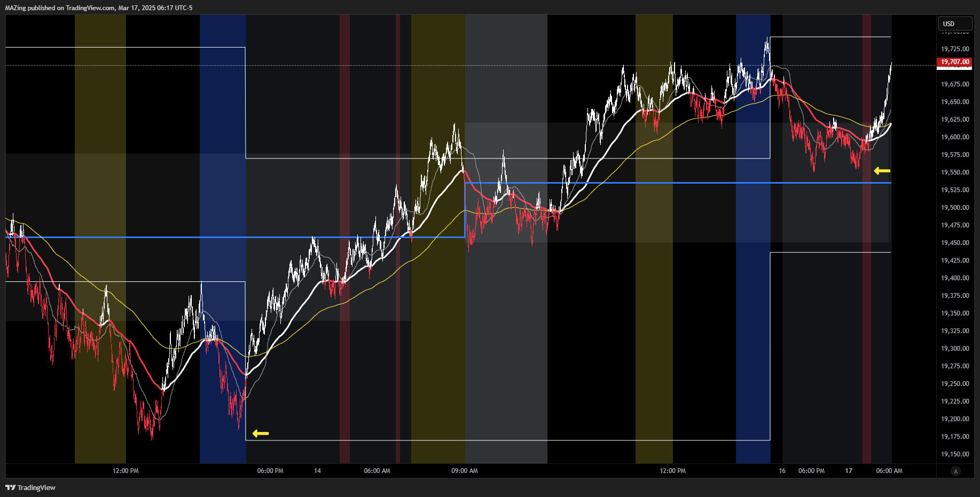Click the 06:00 AM label right after 17

pos(889,471)
